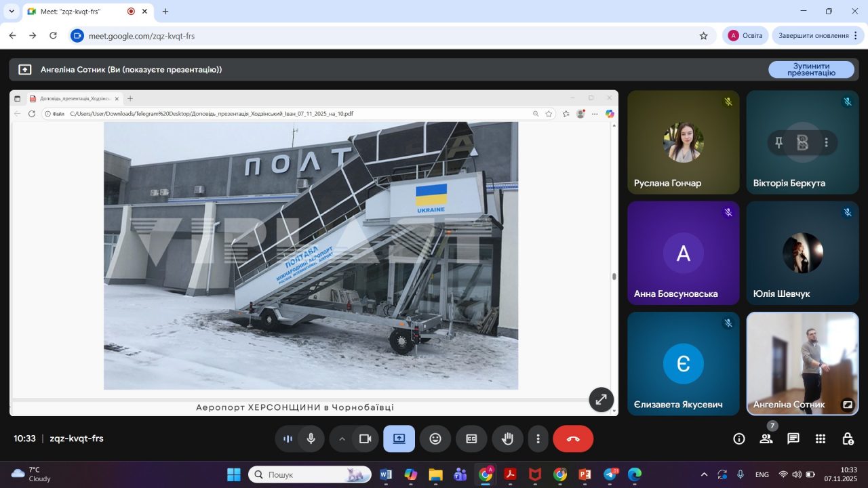Screen dimensions: 868x488
Task: Expand shared presentation to full screen
Action: pyautogui.click(x=601, y=399)
